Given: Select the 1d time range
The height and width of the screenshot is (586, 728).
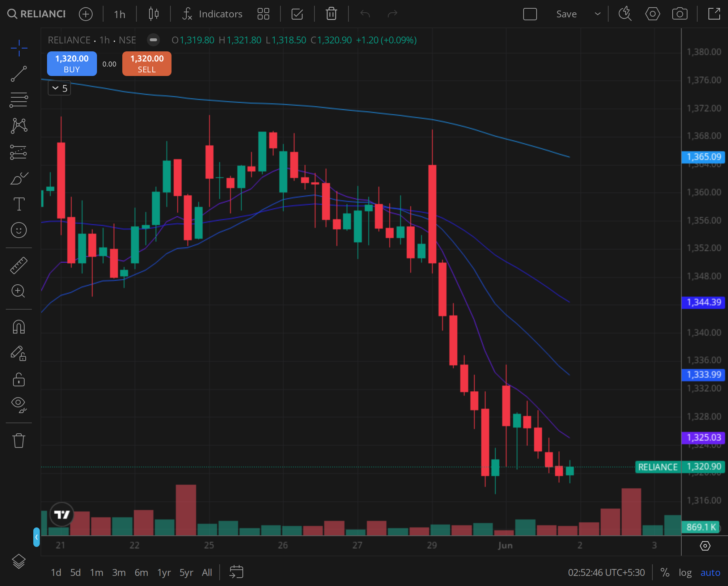Looking at the screenshot, I should [56, 573].
